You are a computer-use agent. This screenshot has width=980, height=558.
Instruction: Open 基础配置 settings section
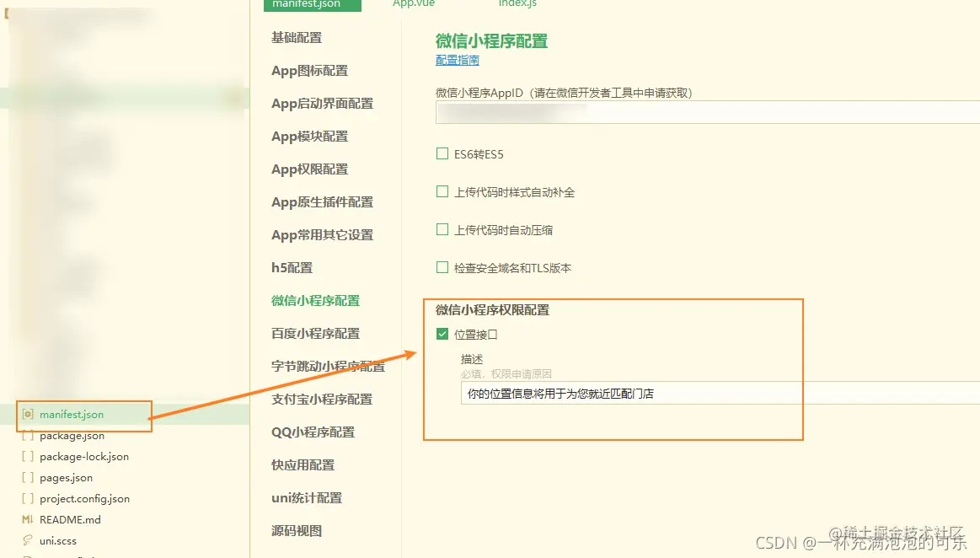[x=297, y=37]
